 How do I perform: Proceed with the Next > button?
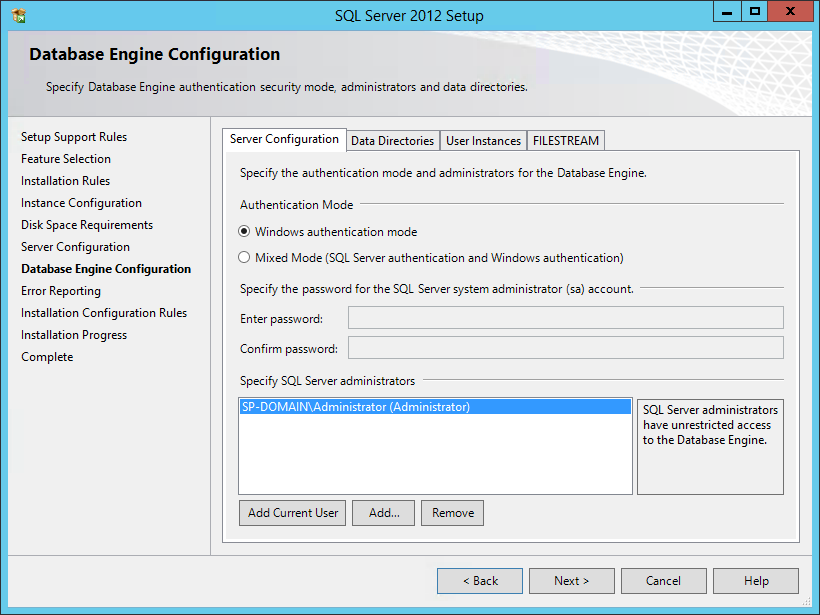tap(572, 581)
